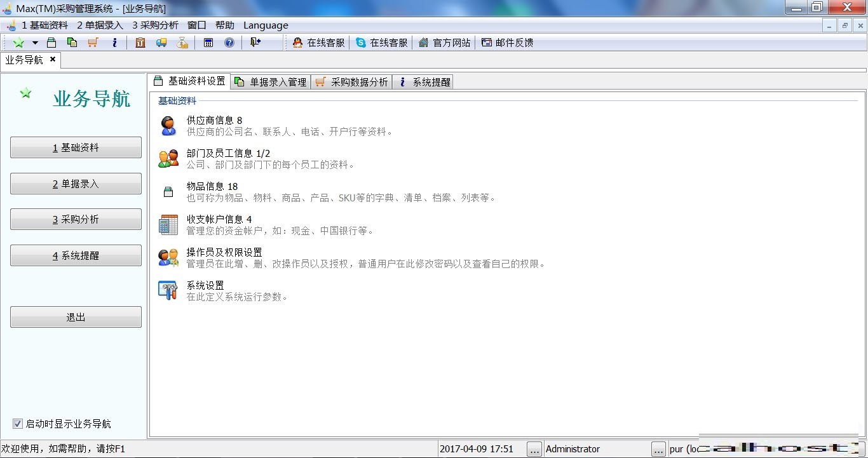Open the dropdown arrow beside the star icon
Viewport: 868px width, 458px height.
tap(35, 43)
